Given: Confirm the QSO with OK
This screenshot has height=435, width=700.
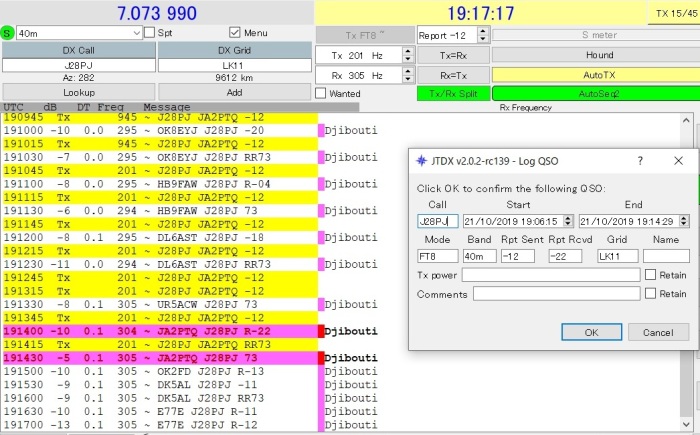Looking at the screenshot, I should tap(592, 332).
